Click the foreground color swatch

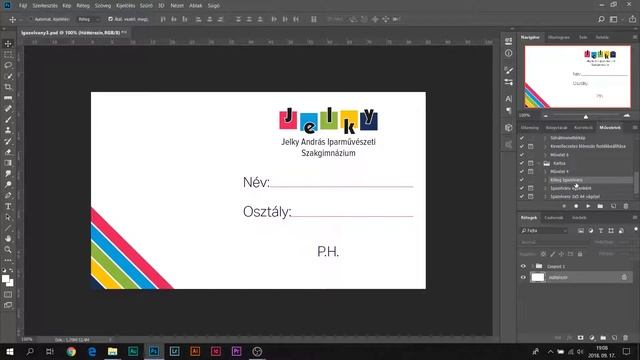click(5, 279)
